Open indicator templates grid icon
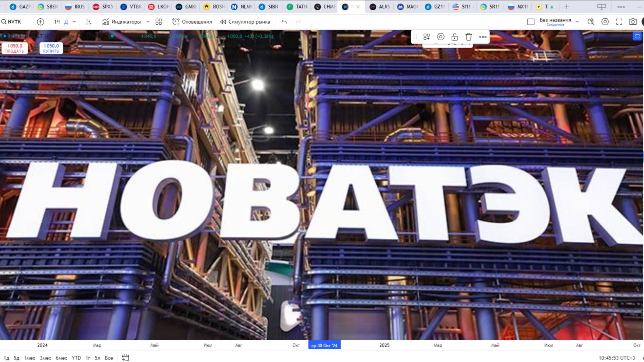The image size is (644, 362). 159,22
